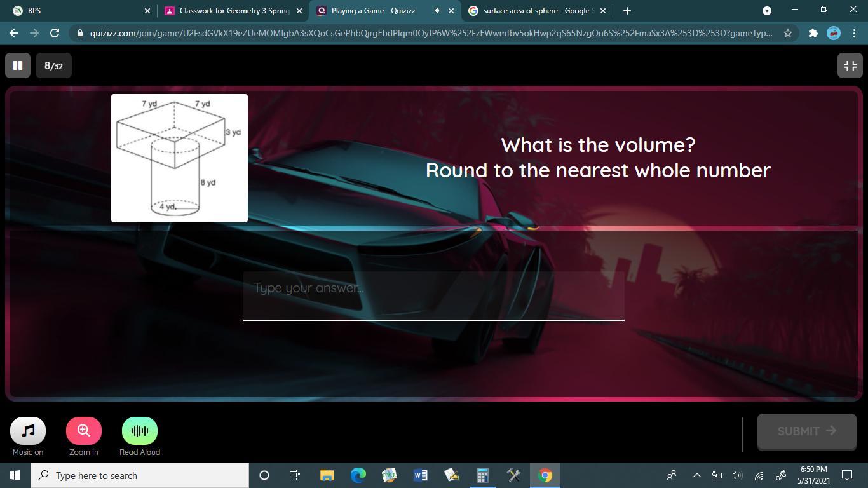Close the Chrome window
The height and width of the screenshot is (488, 868).
coord(853,10)
